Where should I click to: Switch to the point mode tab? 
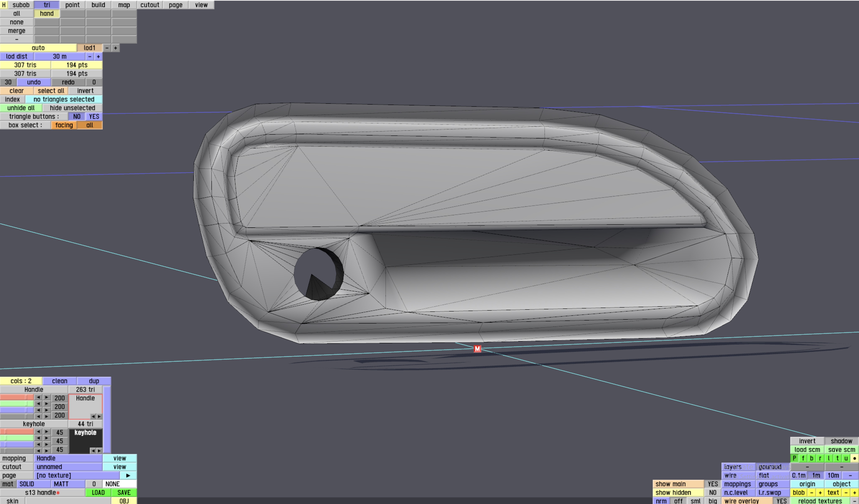click(72, 5)
